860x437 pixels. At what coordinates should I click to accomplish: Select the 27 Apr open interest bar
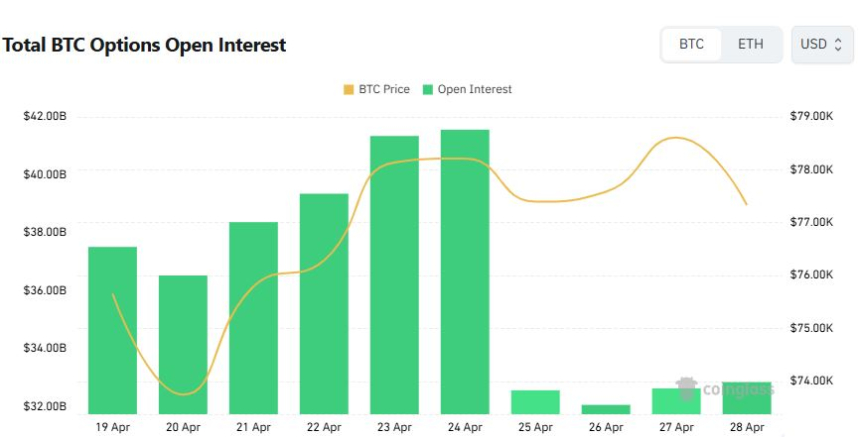[676, 401]
